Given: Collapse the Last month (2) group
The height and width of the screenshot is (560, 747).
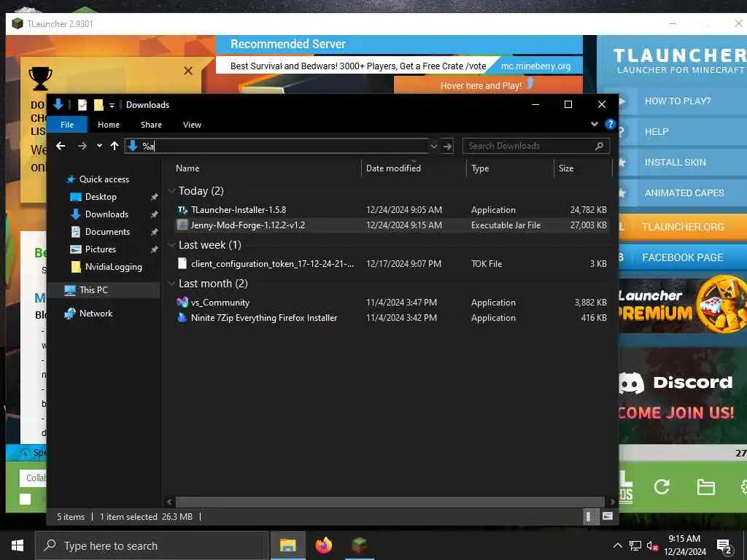Looking at the screenshot, I should (x=171, y=284).
